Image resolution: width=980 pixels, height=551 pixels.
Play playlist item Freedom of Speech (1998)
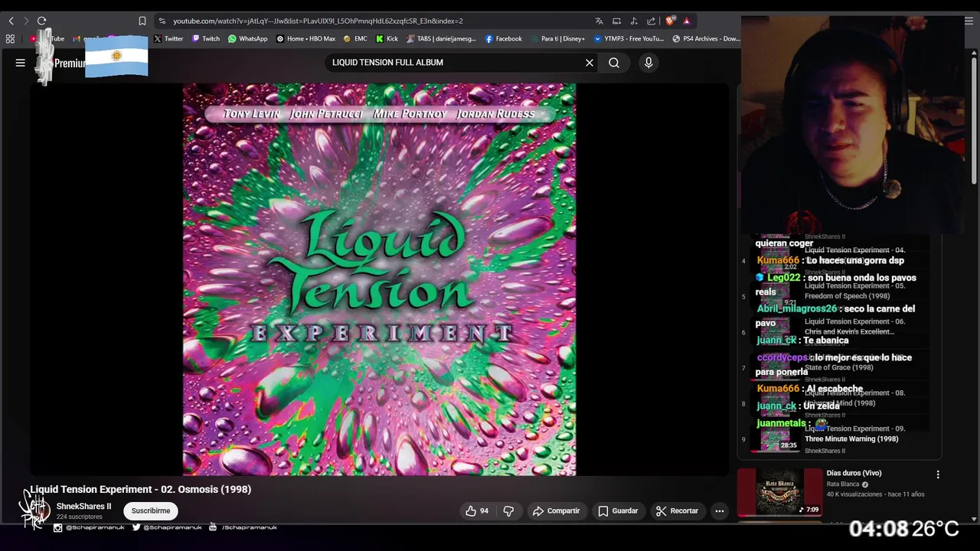point(847,296)
